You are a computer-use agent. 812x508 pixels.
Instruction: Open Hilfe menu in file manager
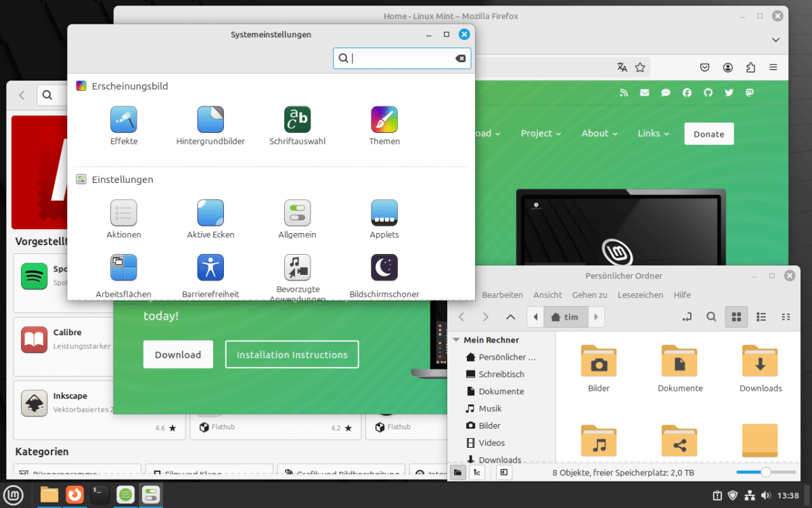682,295
